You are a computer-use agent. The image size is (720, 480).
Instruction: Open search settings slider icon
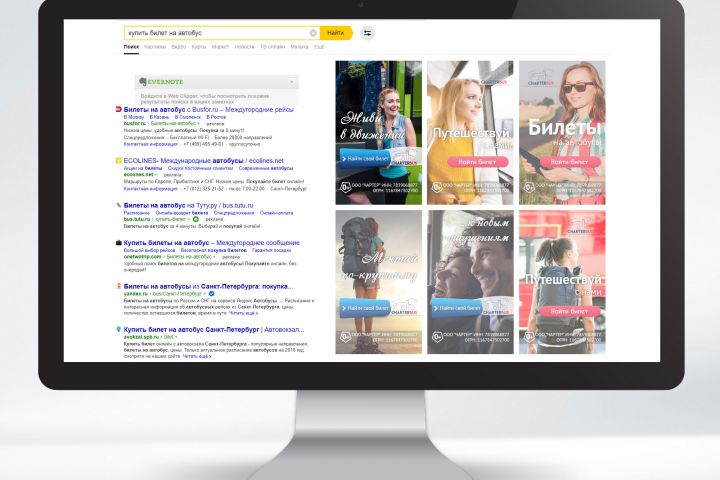tap(367, 33)
